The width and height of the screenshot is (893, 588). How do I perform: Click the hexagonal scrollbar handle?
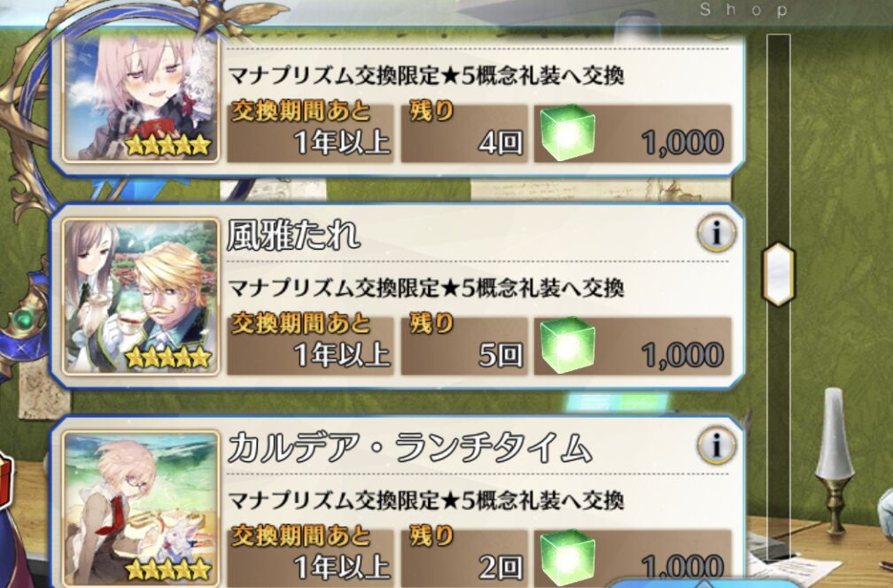click(779, 275)
